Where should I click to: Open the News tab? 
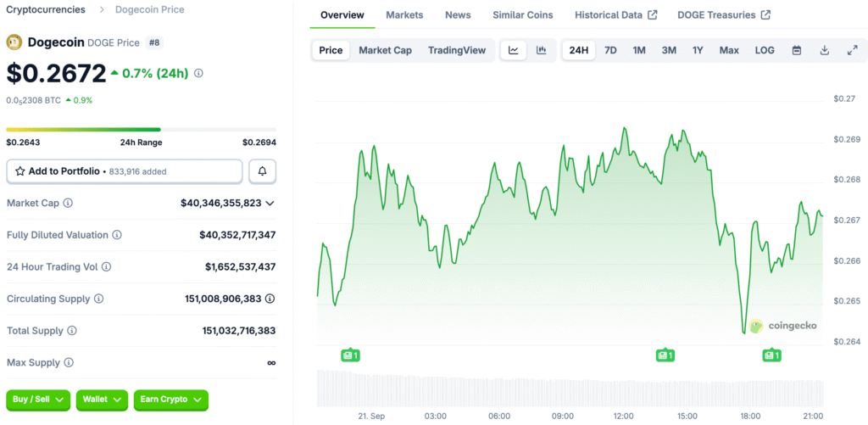[458, 15]
